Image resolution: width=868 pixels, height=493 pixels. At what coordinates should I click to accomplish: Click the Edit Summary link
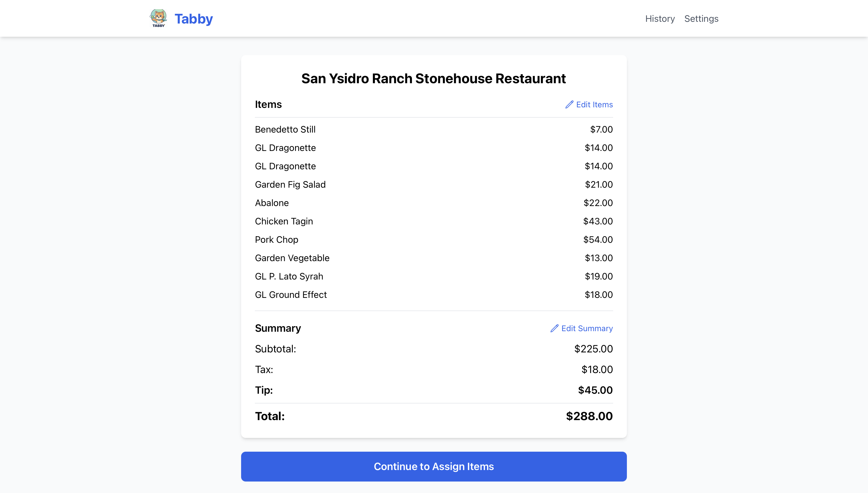pos(587,329)
